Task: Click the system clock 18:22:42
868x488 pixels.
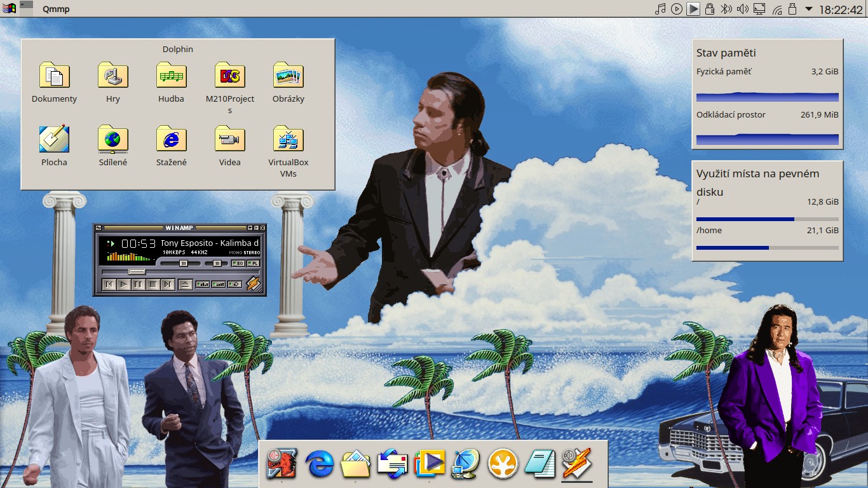Action: tap(841, 10)
